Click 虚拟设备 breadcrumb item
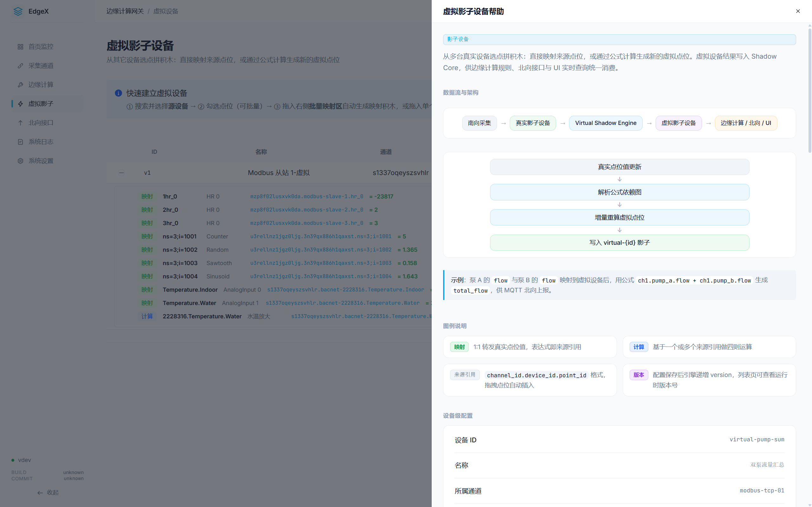This screenshot has width=812, height=507. coord(166,11)
